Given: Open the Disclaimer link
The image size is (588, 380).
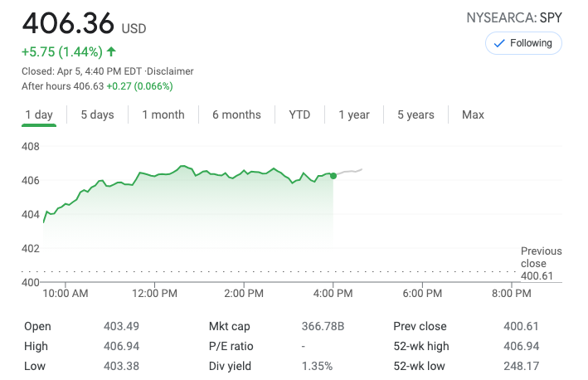Looking at the screenshot, I should click(173, 71).
